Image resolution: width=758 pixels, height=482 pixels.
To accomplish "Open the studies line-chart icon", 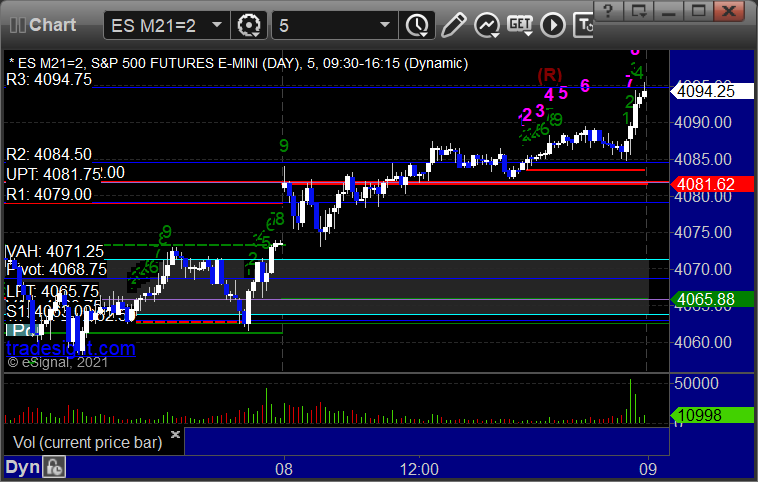I will pyautogui.click(x=486, y=25).
